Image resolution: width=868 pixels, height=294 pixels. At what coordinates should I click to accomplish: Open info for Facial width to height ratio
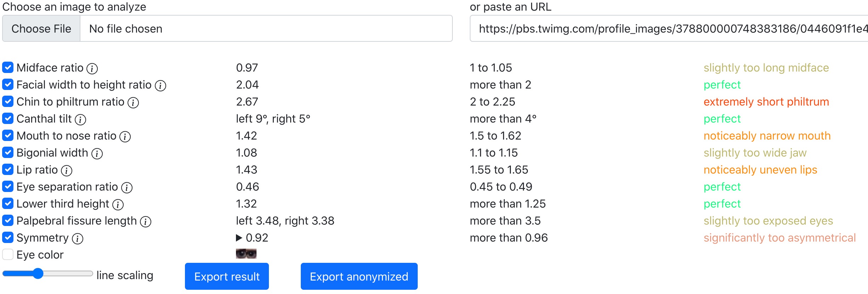[x=160, y=85]
